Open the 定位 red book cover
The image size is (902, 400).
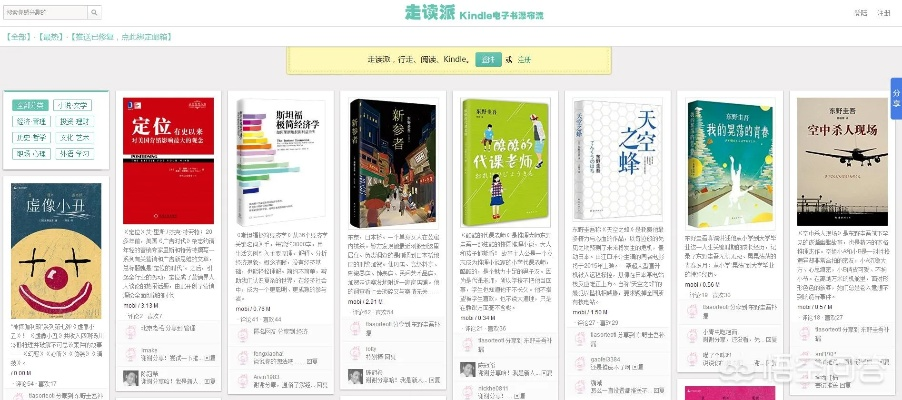[x=169, y=161]
